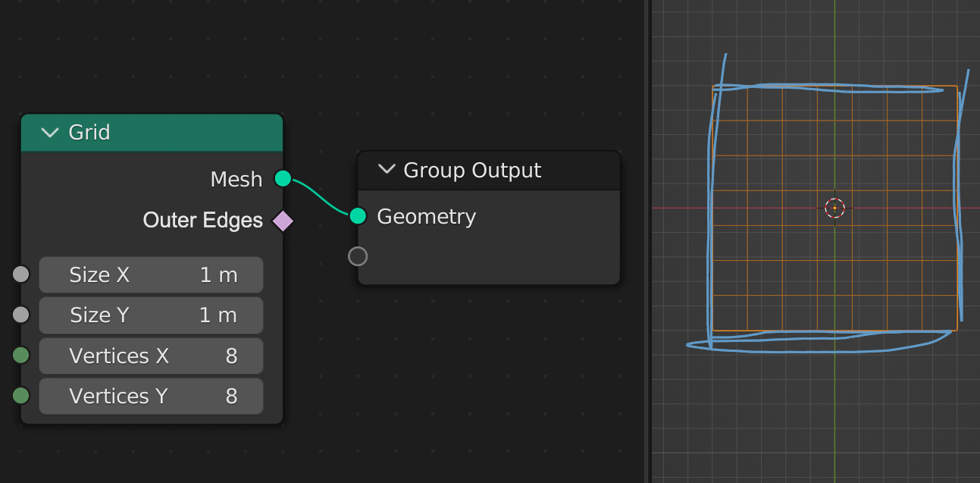The height and width of the screenshot is (483, 980).
Task: Edit the Size X value field
Action: click(x=151, y=274)
